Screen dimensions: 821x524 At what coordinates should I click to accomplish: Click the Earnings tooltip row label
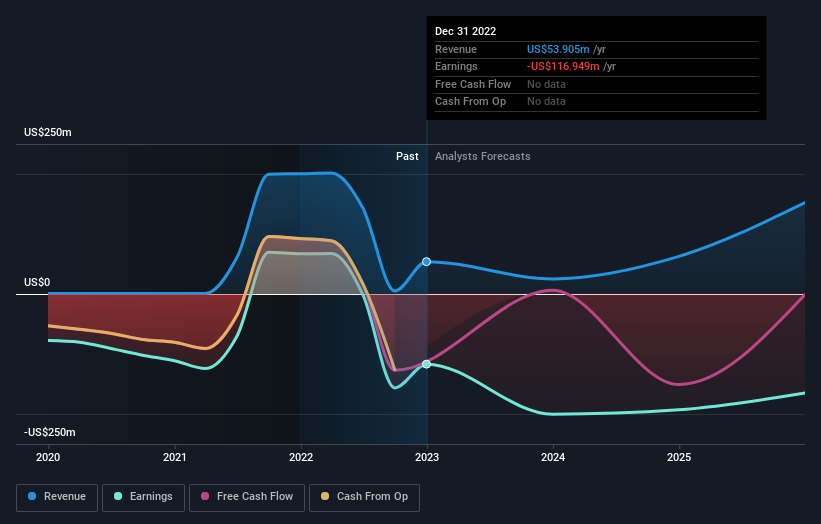coord(456,66)
